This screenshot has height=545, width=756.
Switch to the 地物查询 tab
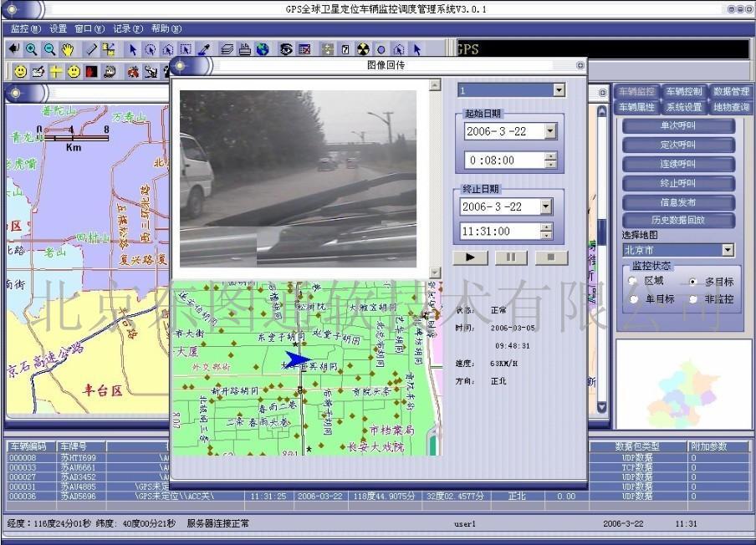pyautogui.click(x=730, y=107)
